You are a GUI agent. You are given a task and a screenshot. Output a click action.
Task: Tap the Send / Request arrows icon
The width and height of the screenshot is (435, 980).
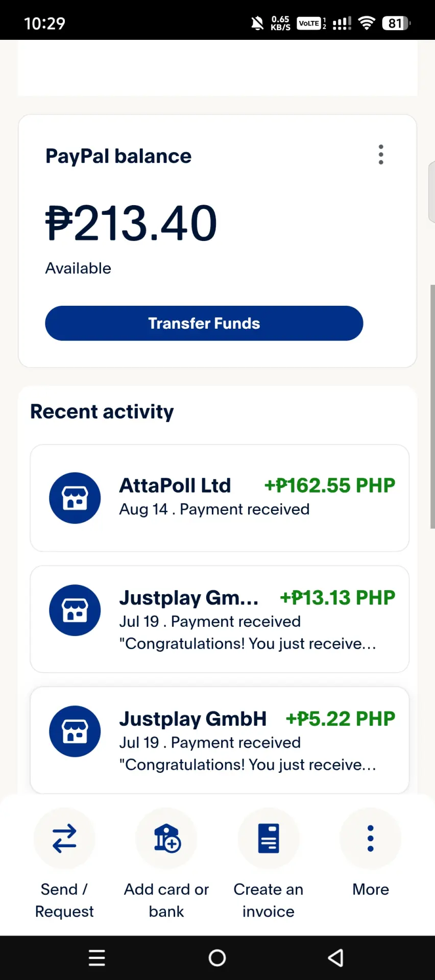pos(64,839)
